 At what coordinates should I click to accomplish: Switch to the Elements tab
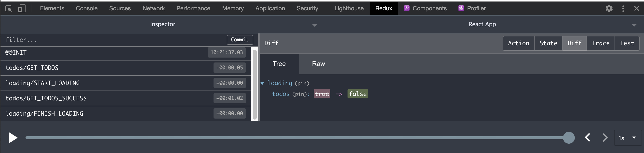(x=52, y=8)
